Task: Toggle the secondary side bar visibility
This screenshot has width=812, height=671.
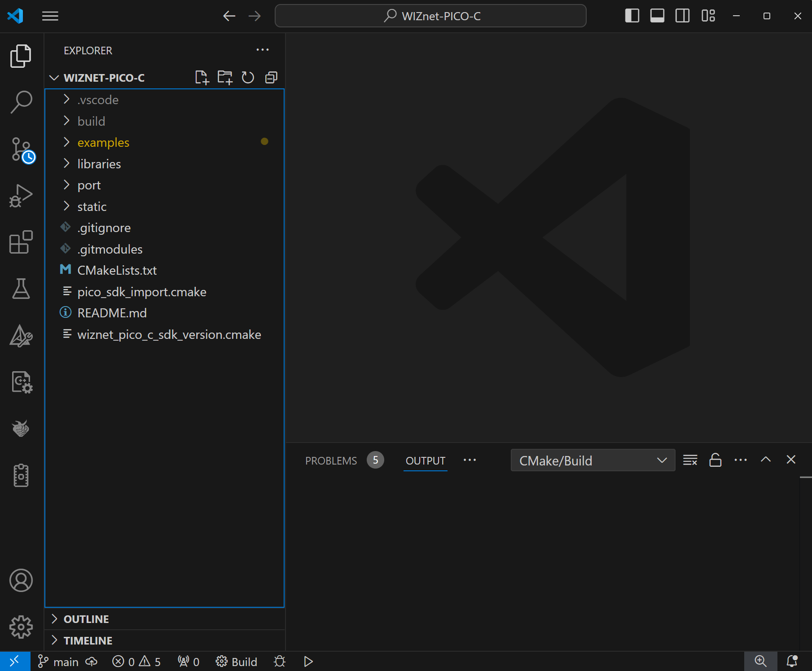Action: 682,16
